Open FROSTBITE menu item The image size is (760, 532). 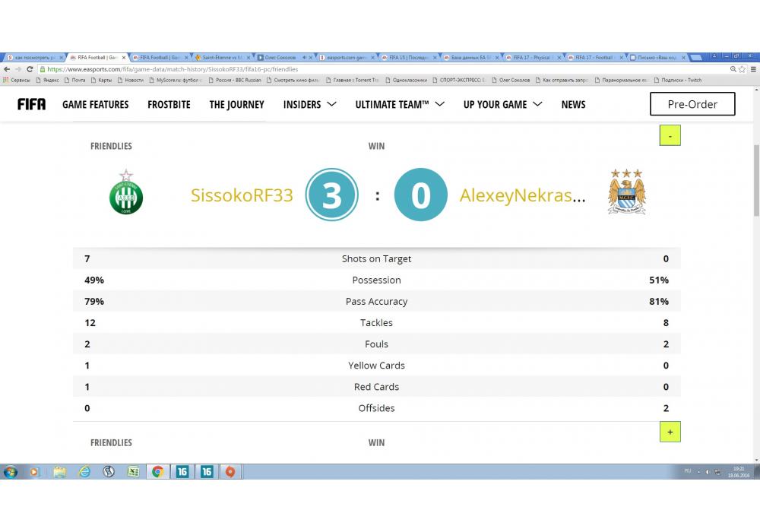tap(169, 105)
